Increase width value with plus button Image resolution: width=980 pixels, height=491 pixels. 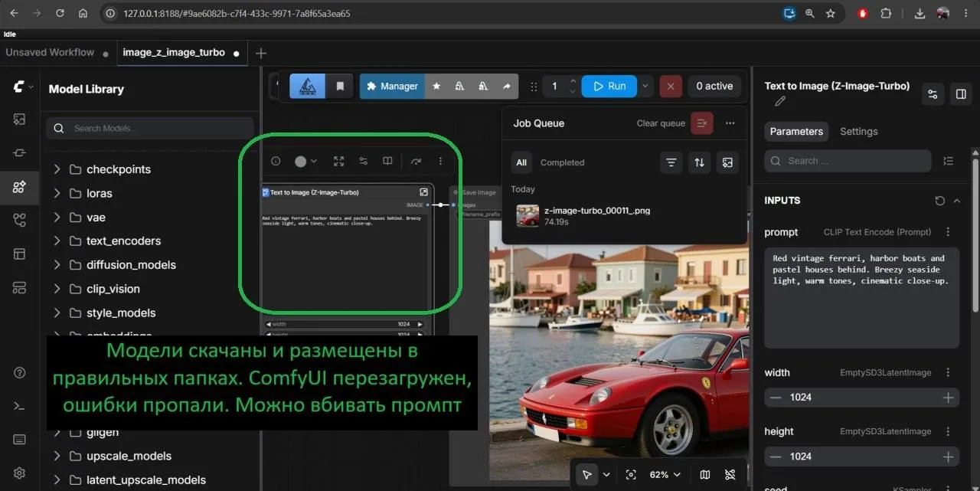point(948,397)
